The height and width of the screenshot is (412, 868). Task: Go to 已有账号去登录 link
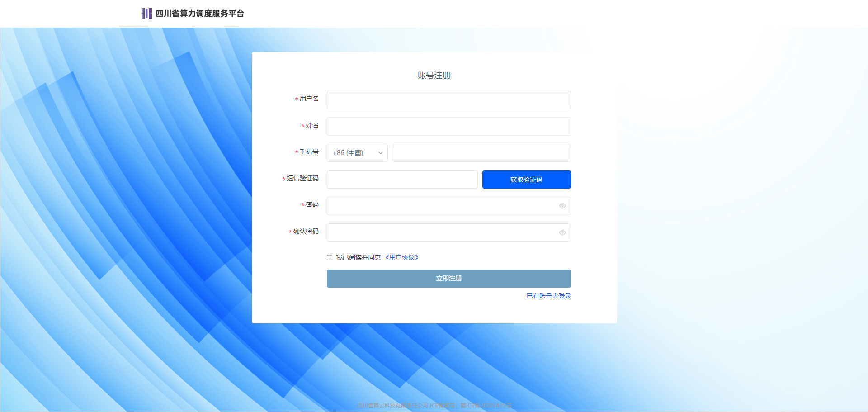549,296
